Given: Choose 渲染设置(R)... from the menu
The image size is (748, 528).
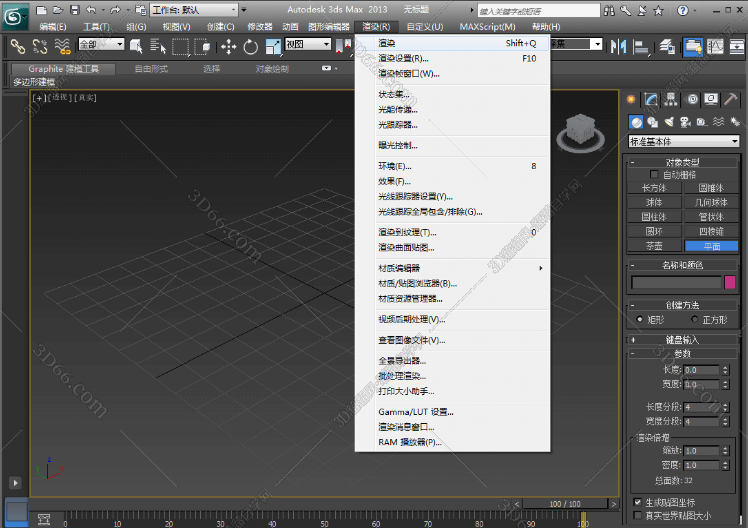Looking at the screenshot, I should (x=403, y=59).
